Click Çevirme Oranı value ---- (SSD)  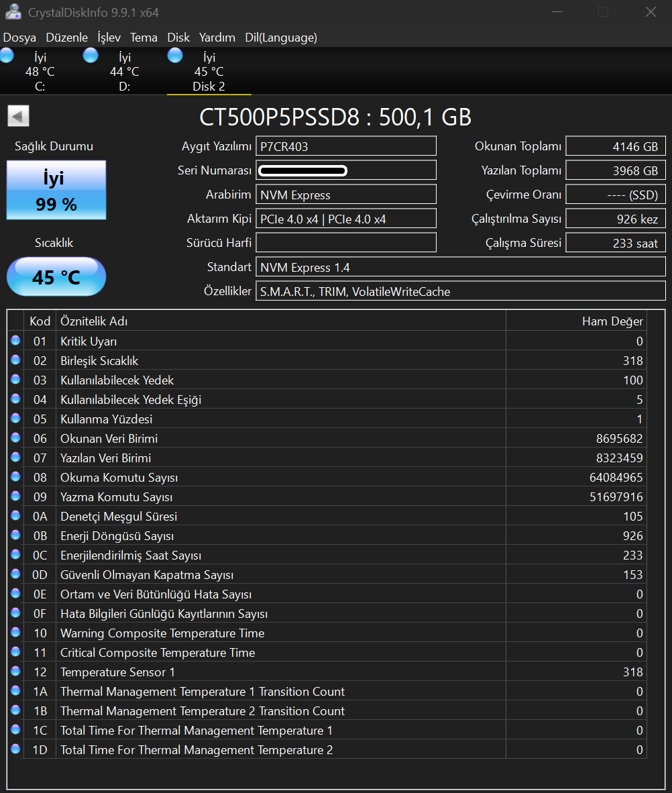pos(616,195)
